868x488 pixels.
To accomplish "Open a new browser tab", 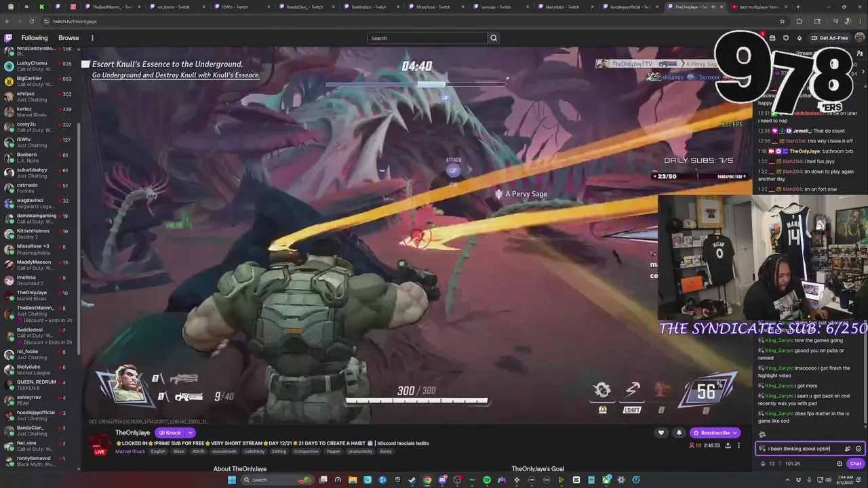I will coord(799,7).
